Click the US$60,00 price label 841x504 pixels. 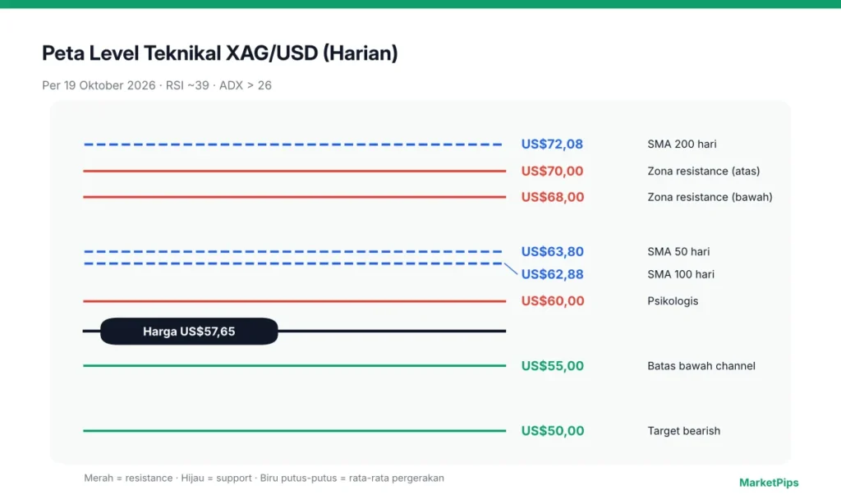tap(553, 300)
